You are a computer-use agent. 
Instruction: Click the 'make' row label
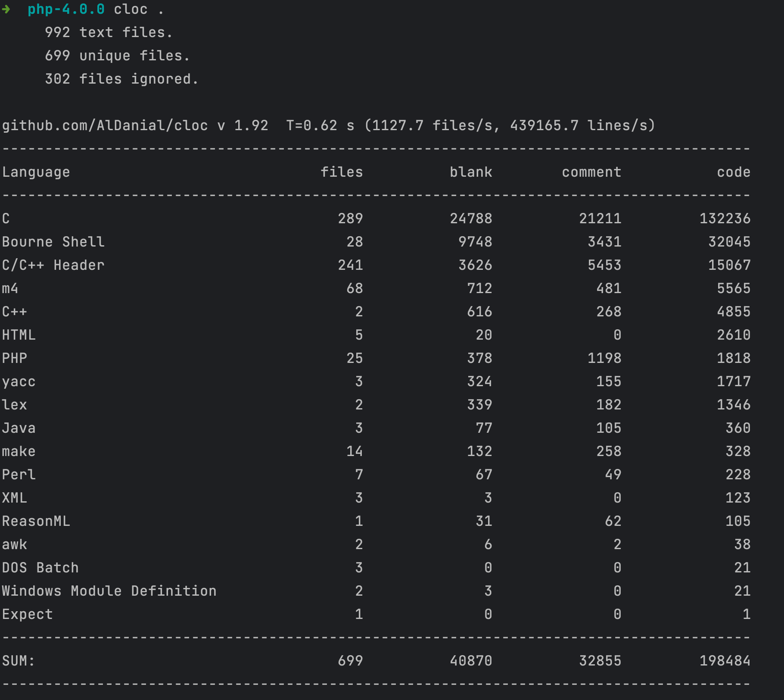click(19, 451)
